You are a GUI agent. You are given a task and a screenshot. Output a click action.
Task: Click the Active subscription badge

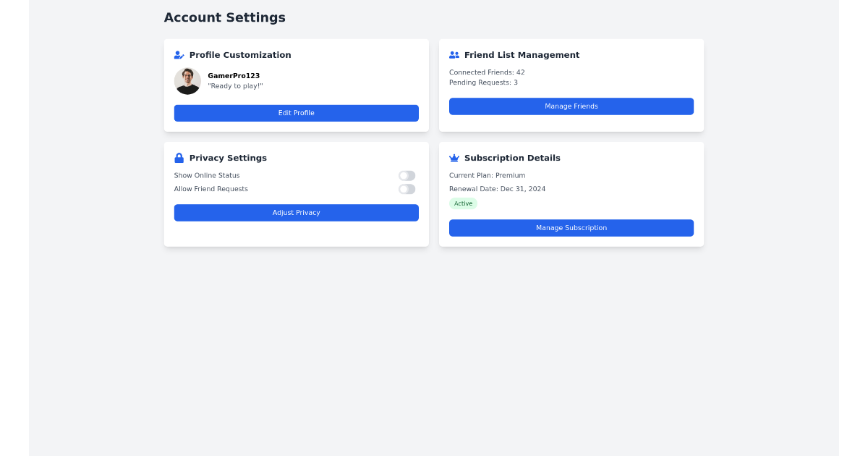click(463, 203)
